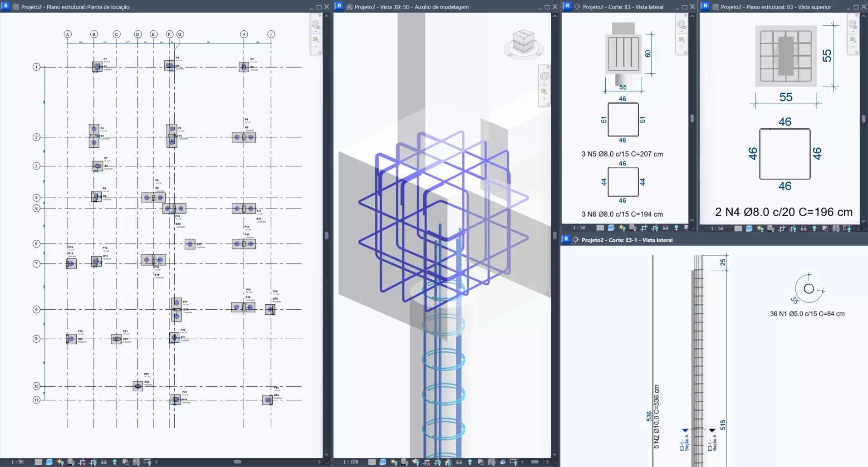Activate the Vista 3D Auxílio de modelagem title

pyautogui.click(x=412, y=7)
